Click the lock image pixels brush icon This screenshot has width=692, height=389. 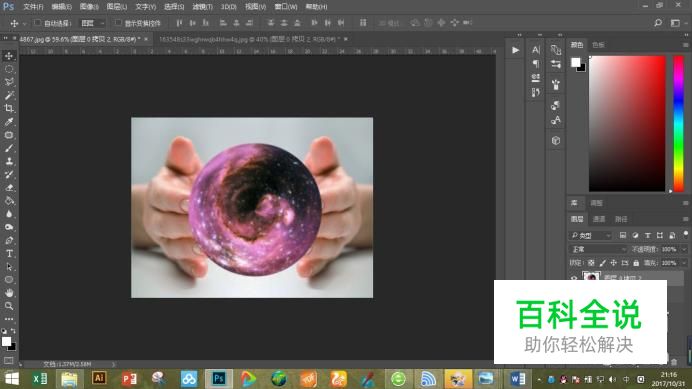point(602,263)
